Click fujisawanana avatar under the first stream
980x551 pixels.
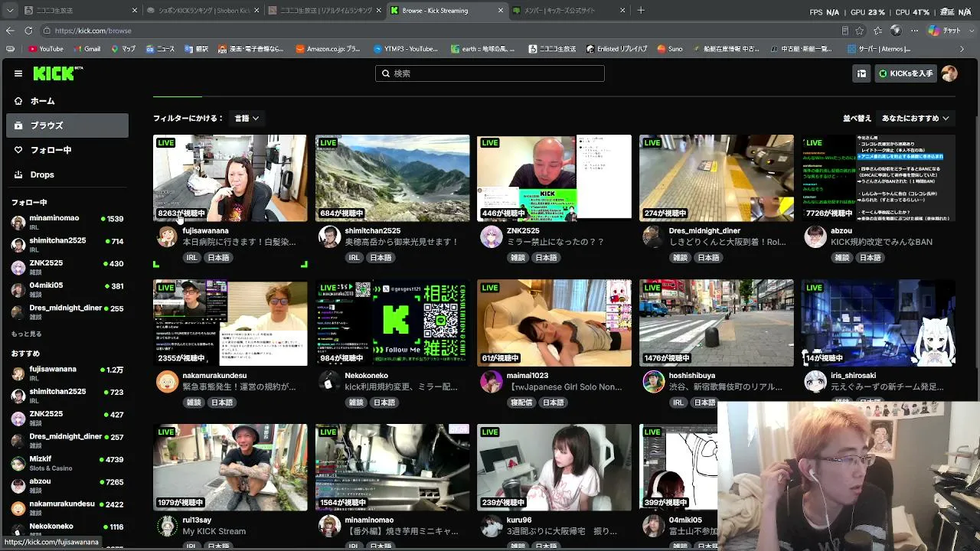tap(167, 236)
